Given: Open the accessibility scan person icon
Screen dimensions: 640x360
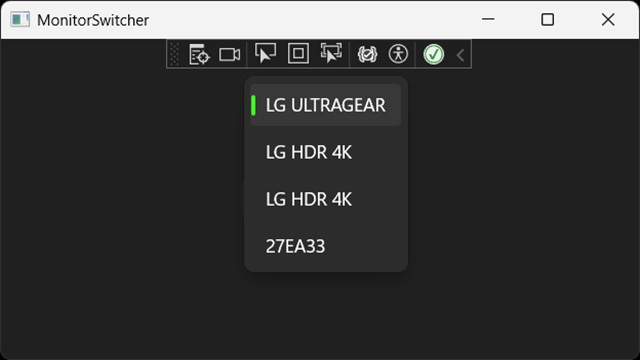Looking at the screenshot, I should tap(398, 54).
